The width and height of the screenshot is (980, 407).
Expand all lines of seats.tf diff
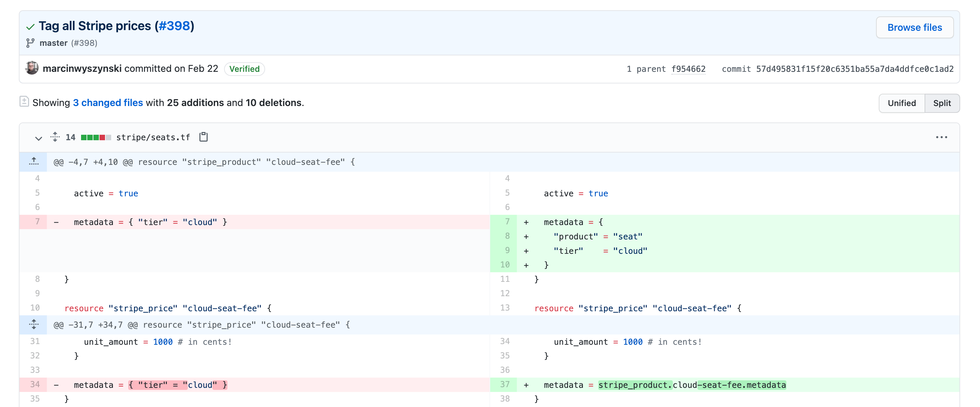[x=55, y=137]
